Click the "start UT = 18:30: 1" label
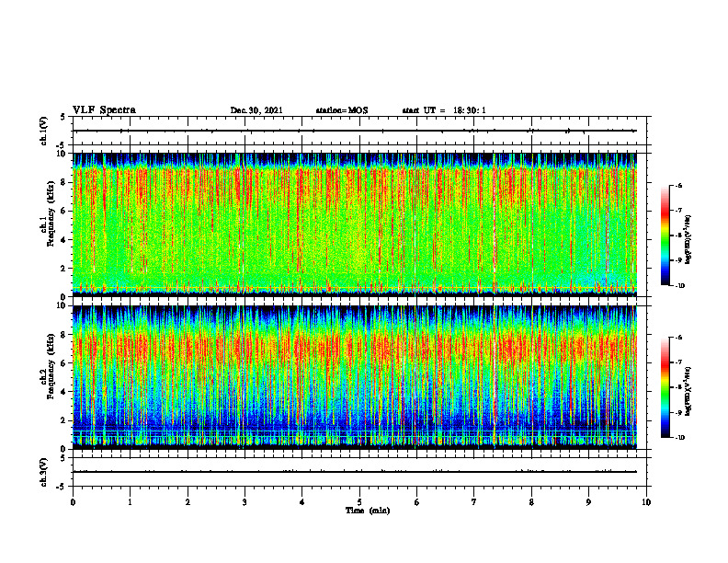The height and width of the screenshot is (563, 728). 444,110
